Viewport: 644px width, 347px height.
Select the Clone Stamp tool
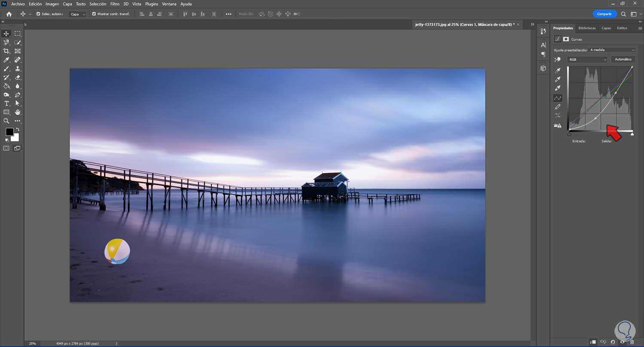click(18, 69)
